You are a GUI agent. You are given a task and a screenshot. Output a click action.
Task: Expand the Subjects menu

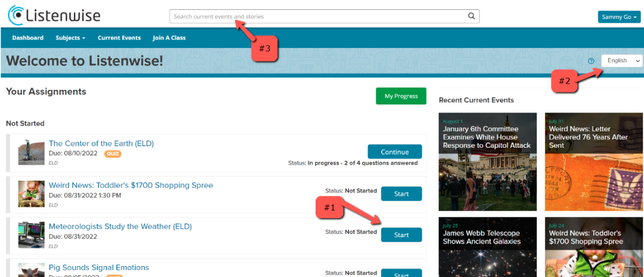pyautogui.click(x=70, y=38)
